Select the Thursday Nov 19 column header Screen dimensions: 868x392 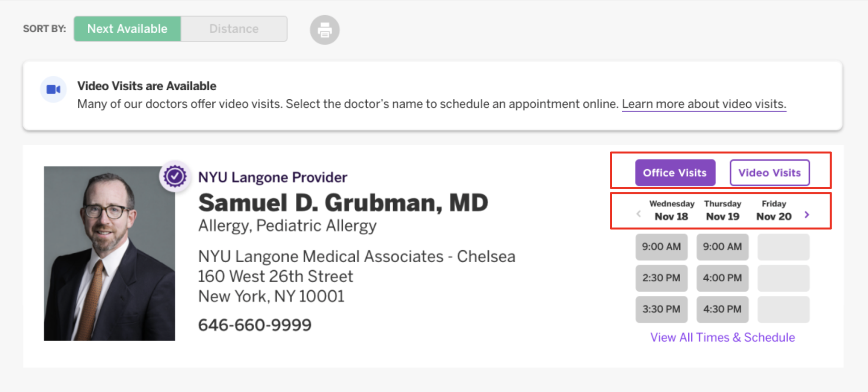pyautogui.click(x=722, y=210)
